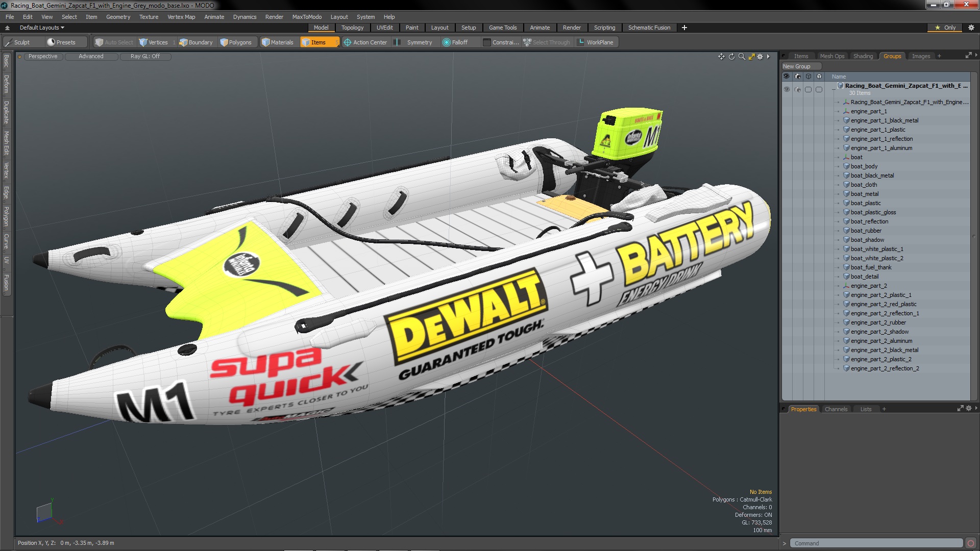The height and width of the screenshot is (551, 980).
Task: Open the vertical Deform sidebar tab
Action: pos(7,84)
